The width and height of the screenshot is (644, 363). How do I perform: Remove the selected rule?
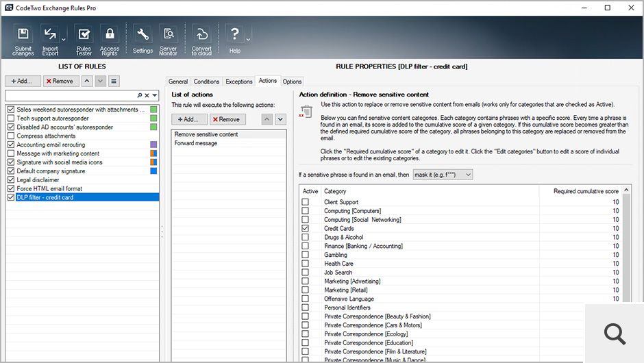pos(60,81)
